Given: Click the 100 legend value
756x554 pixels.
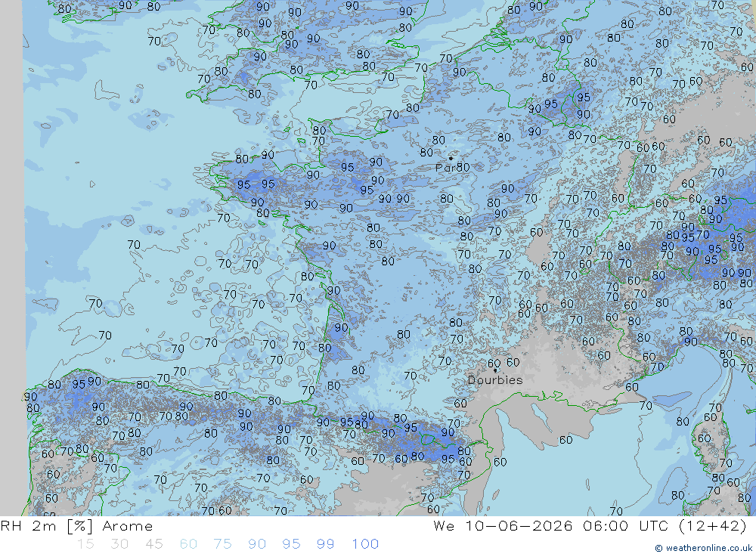Looking at the screenshot, I should click(x=365, y=544).
